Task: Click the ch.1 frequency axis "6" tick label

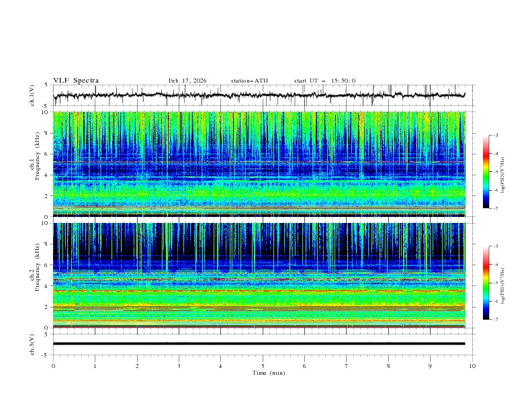Action: (x=47, y=154)
